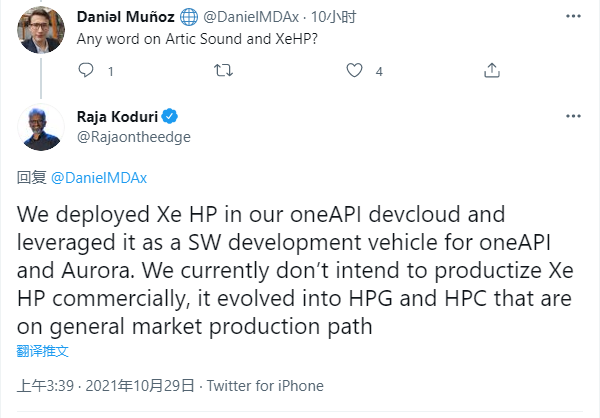This screenshot has width=600, height=418.
Task: Open the @Rajaontheedge handle
Action: pyautogui.click(x=133, y=136)
